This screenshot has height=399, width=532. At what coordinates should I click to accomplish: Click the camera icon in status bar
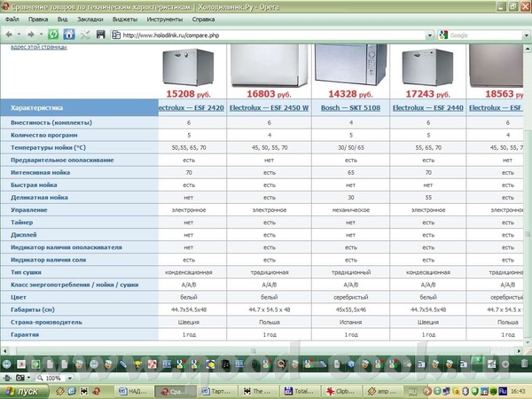20,378
